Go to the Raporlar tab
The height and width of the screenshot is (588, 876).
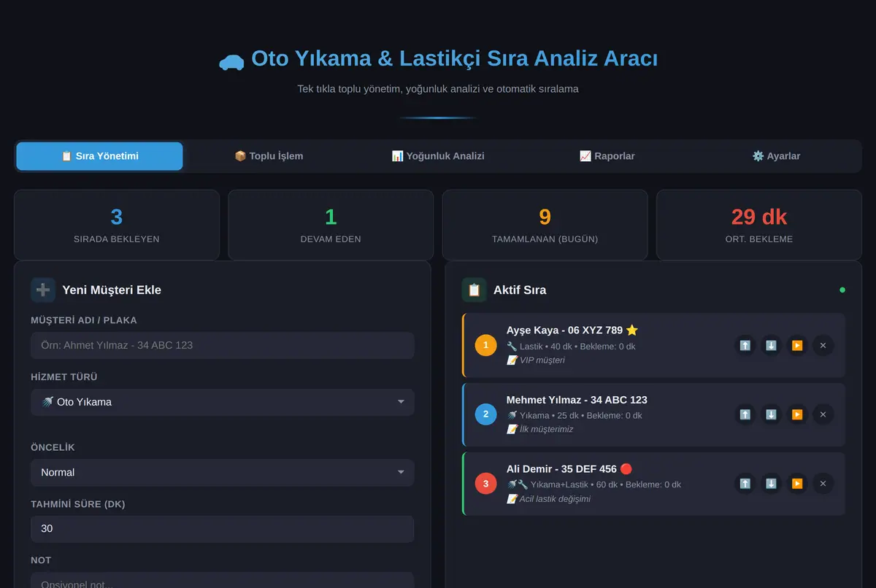point(607,156)
